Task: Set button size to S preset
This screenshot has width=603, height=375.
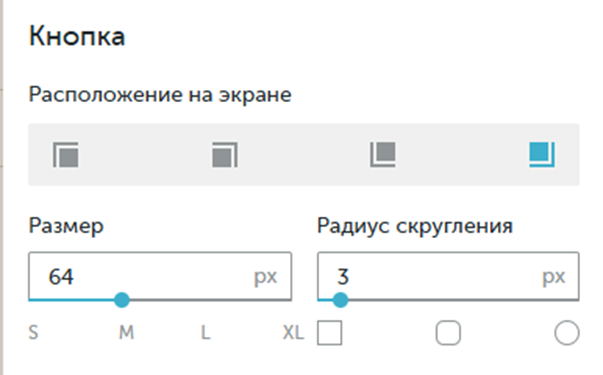Action: (x=33, y=333)
